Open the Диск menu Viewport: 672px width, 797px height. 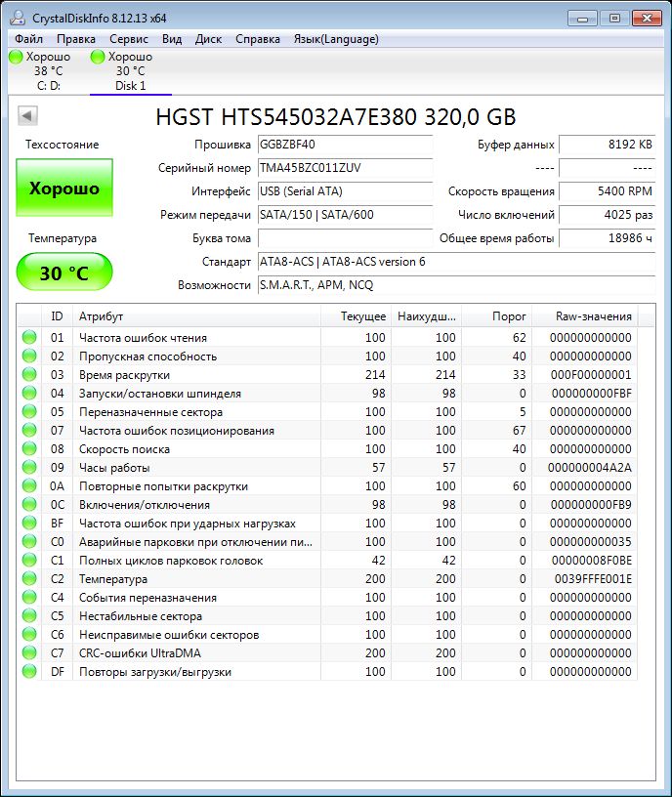tap(208, 39)
